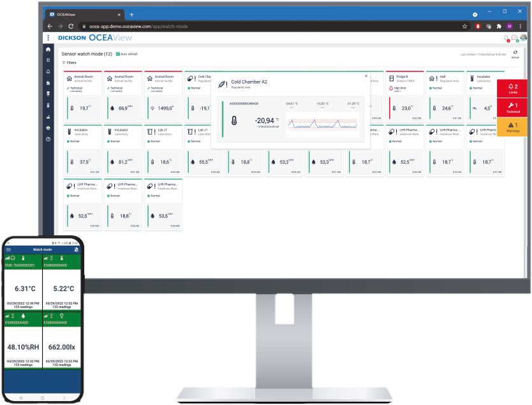Open the reports document icon in sidebar
This screenshot has height=405, width=532.
(x=48, y=83)
